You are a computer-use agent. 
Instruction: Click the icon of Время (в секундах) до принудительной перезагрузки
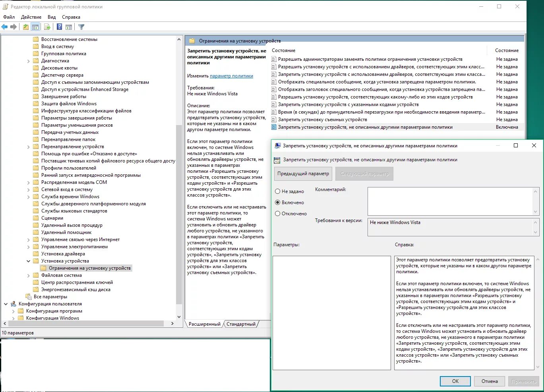click(274, 112)
